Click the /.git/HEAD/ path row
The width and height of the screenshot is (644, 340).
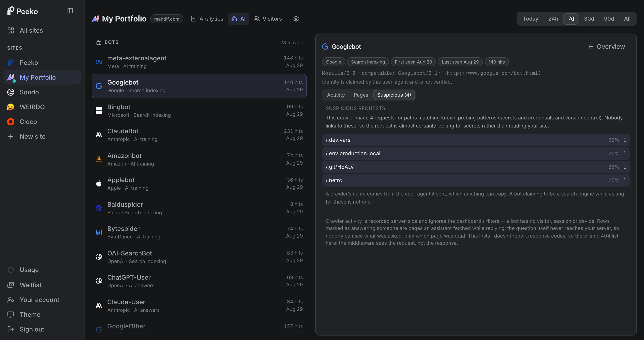pos(476,167)
